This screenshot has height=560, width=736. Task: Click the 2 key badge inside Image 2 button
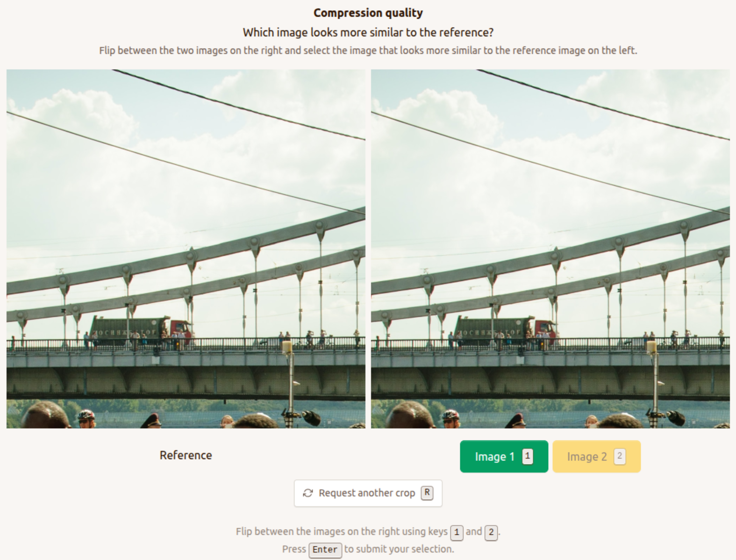[x=620, y=456]
